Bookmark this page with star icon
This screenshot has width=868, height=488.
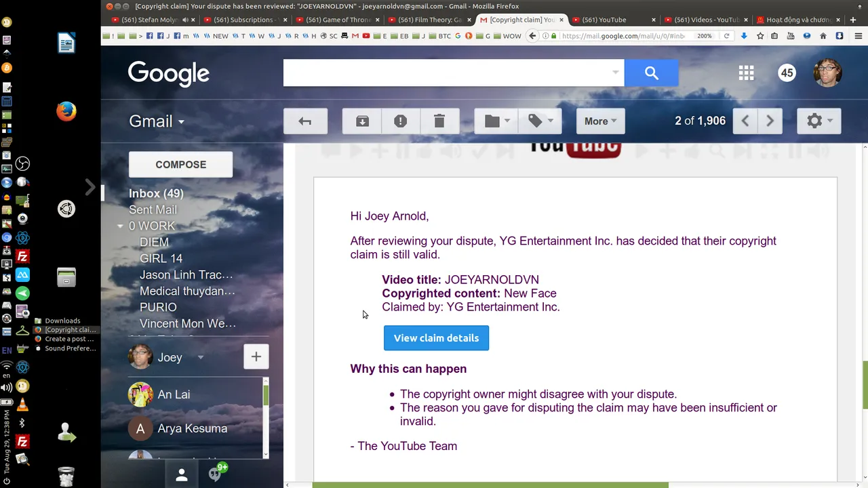760,36
